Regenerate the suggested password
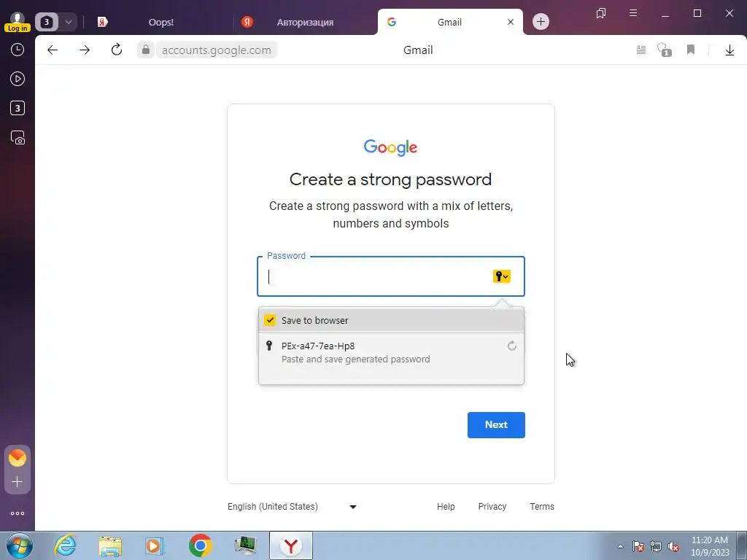This screenshot has height=560, width=747. tap(511, 346)
